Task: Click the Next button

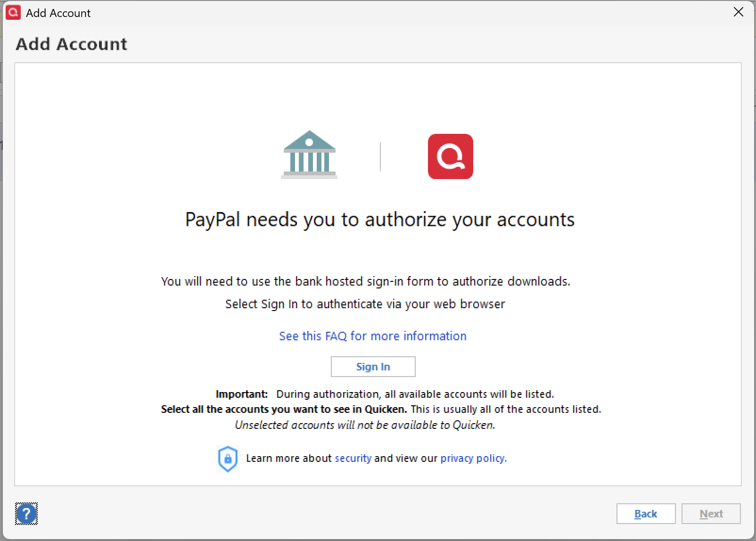Action: (x=711, y=514)
